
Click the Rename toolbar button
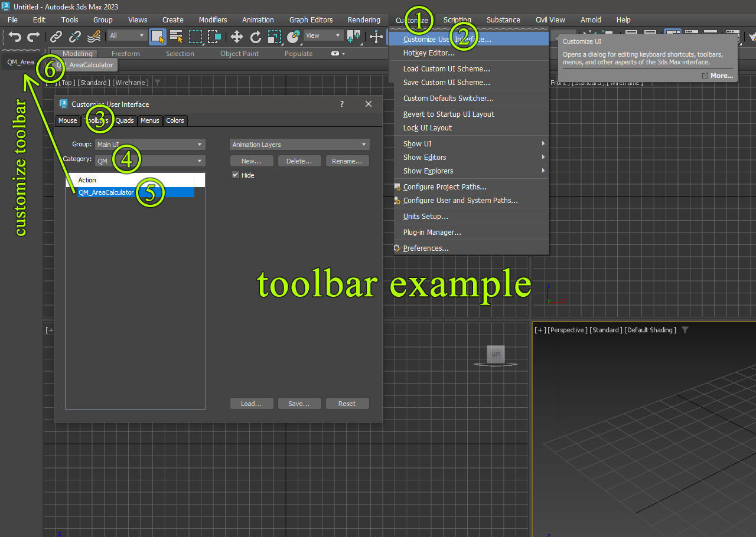click(x=347, y=161)
